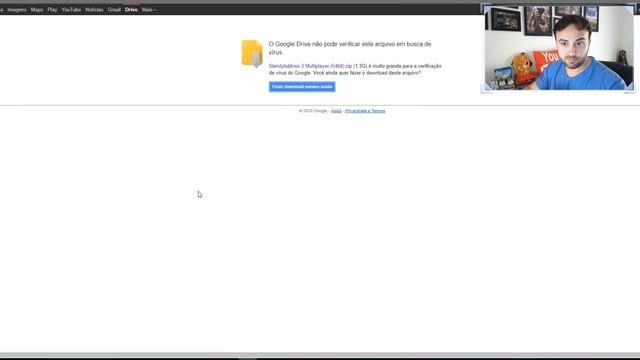Open Privacidade e Termos footer link
640x360 pixels.
pyautogui.click(x=365, y=111)
